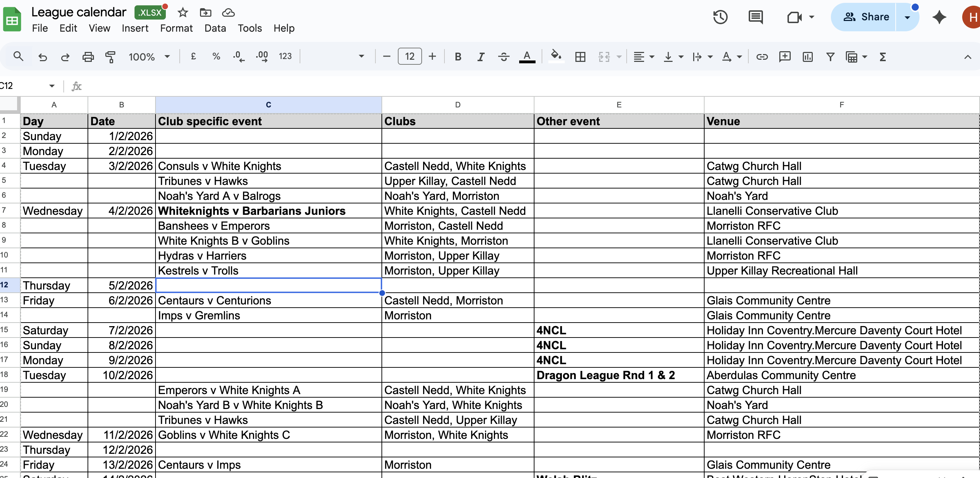Click the create filter funnel icon
The height and width of the screenshot is (478, 980).
831,57
